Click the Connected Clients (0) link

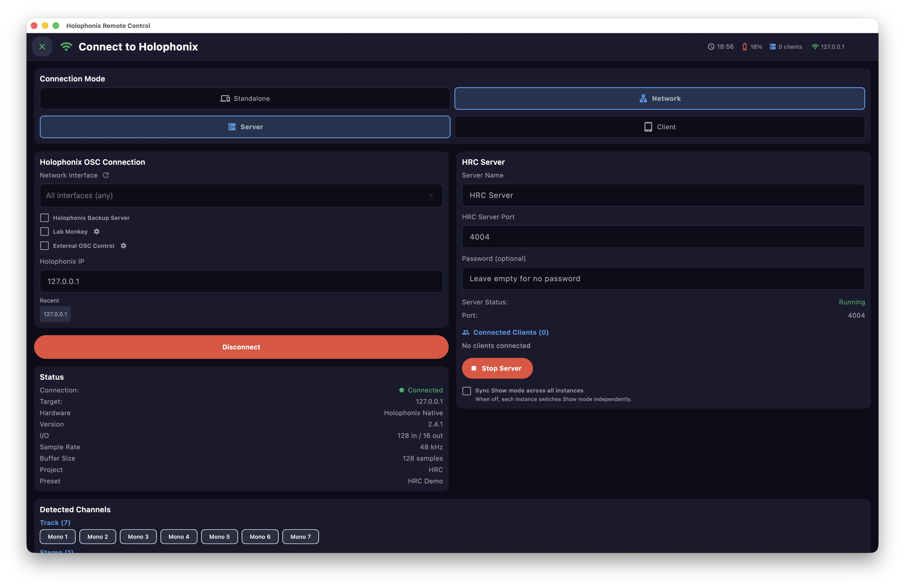tap(511, 332)
